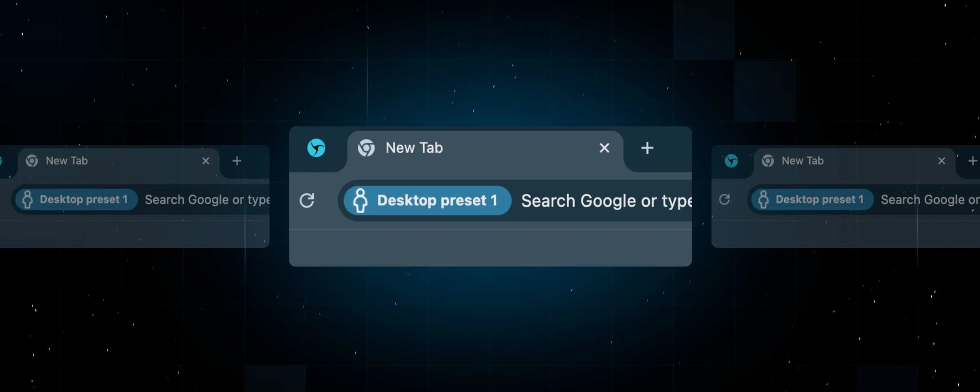Screen dimensions: 980x392
Task: Click the blue browser logo in center window
Action: click(x=316, y=148)
